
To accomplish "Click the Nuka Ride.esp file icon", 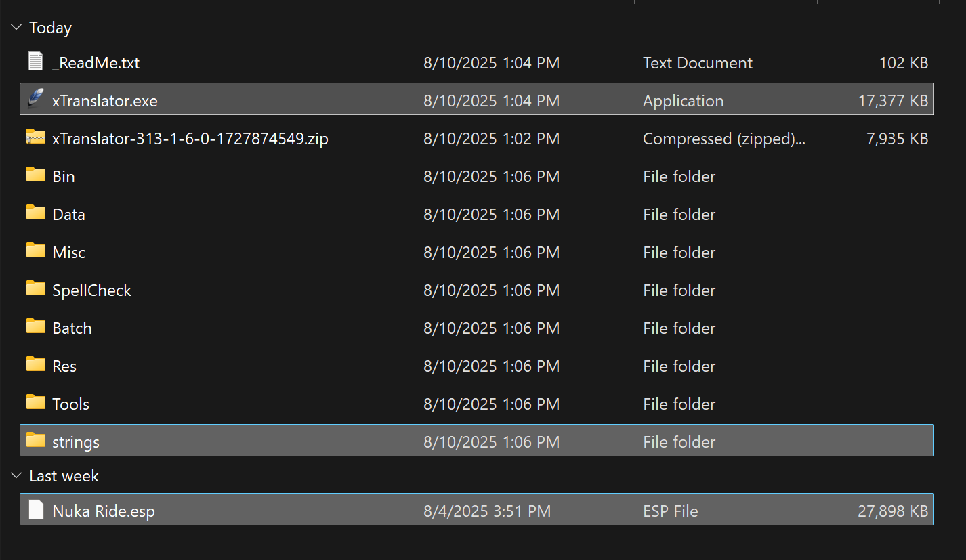I will (36, 509).
